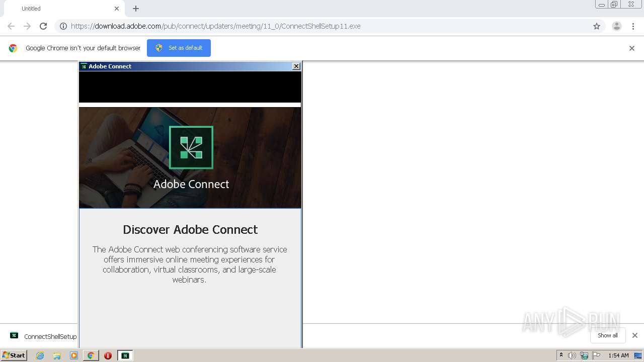Click the Adobe Connect title bar icon
The width and height of the screenshot is (644, 362).
[x=84, y=66]
